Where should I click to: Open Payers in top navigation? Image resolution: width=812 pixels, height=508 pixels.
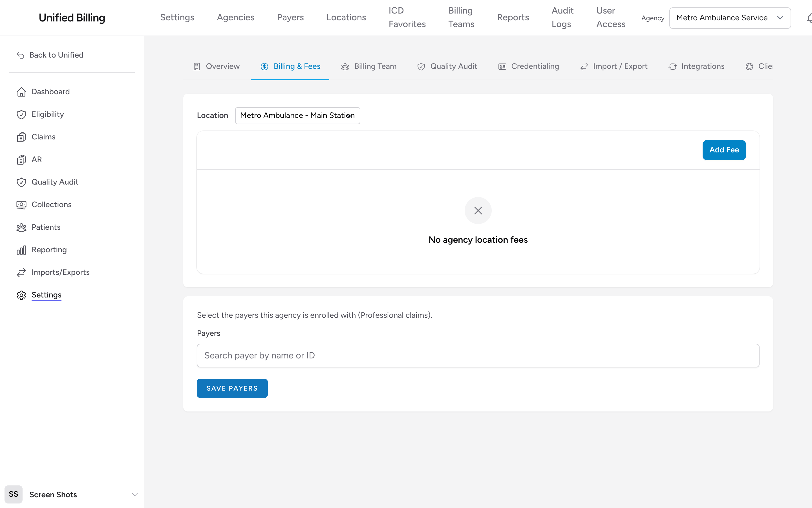pyautogui.click(x=290, y=17)
